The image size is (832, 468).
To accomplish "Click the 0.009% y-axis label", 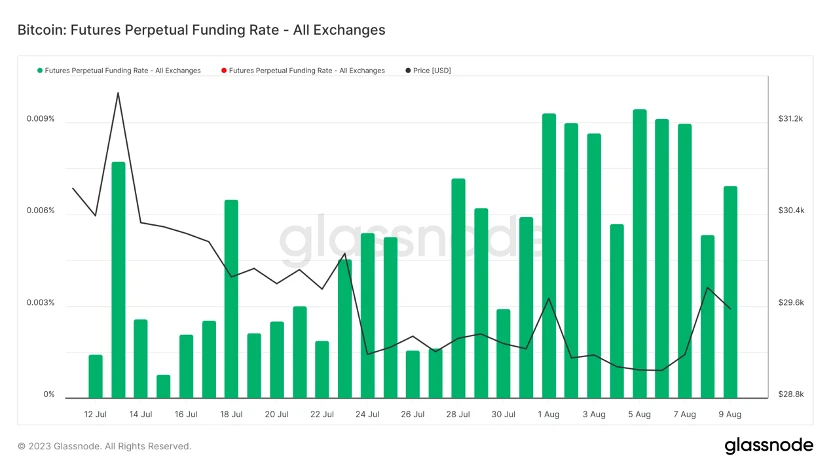I will point(41,120).
